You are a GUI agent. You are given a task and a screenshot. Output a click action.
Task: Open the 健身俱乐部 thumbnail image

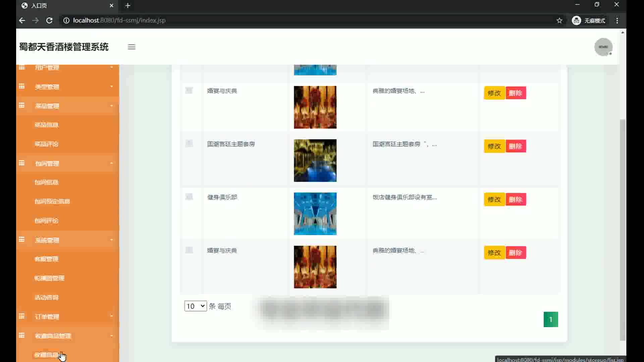tap(315, 214)
